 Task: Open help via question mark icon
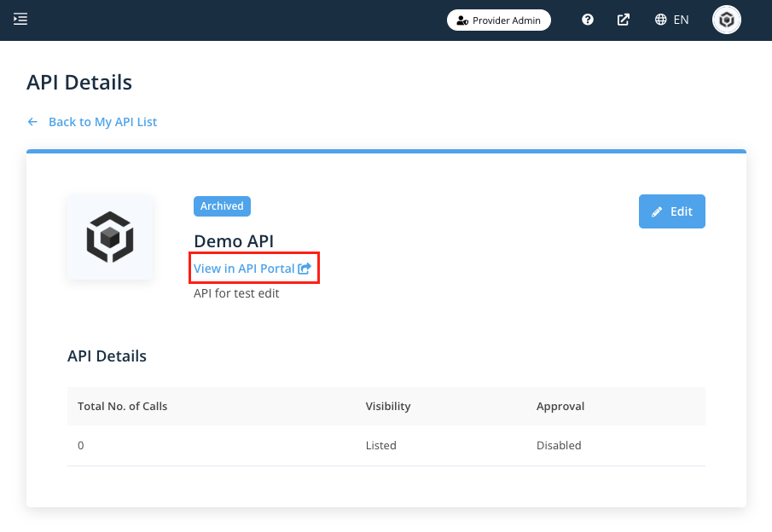[588, 20]
